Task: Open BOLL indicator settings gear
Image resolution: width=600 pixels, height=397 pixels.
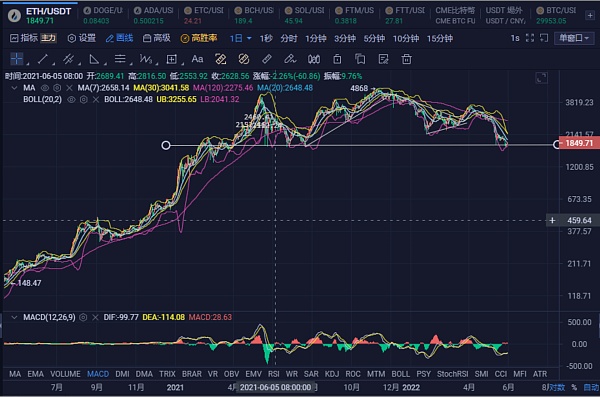Action: point(83,100)
